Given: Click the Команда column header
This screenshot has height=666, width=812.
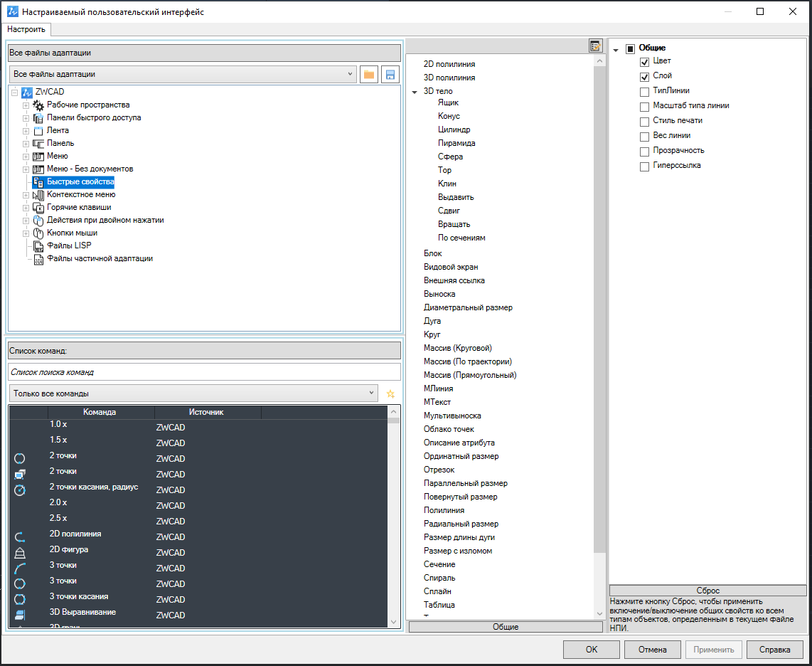Looking at the screenshot, I should coord(101,412).
